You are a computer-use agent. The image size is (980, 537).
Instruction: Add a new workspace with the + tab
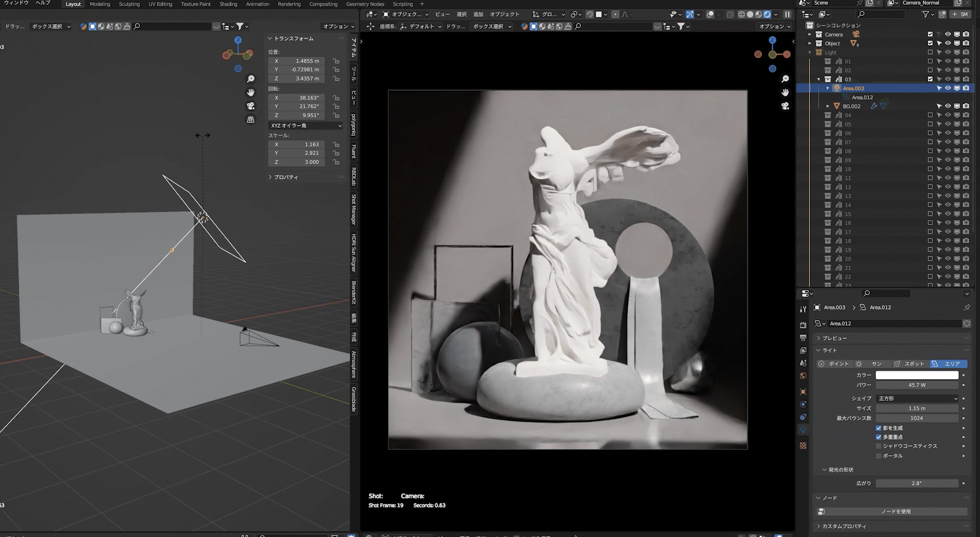coord(422,4)
